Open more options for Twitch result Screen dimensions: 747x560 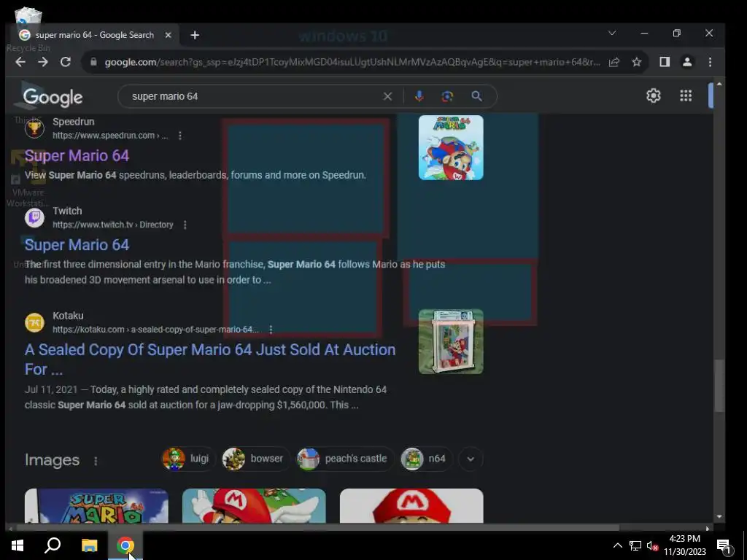(185, 225)
